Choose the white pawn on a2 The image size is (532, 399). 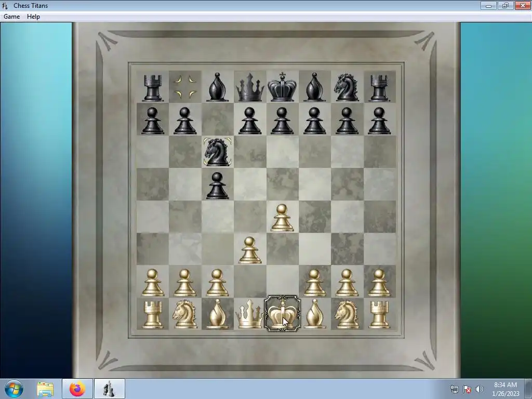(x=152, y=283)
